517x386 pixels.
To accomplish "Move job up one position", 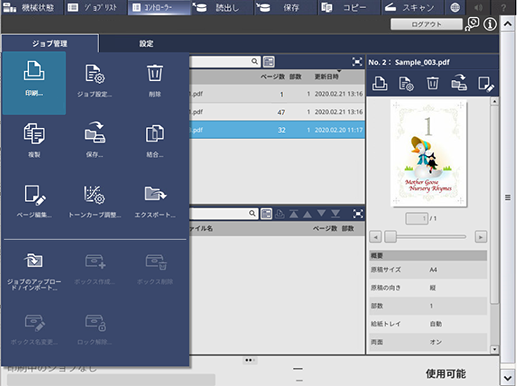I will pyautogui.click(x=307, y=214).
